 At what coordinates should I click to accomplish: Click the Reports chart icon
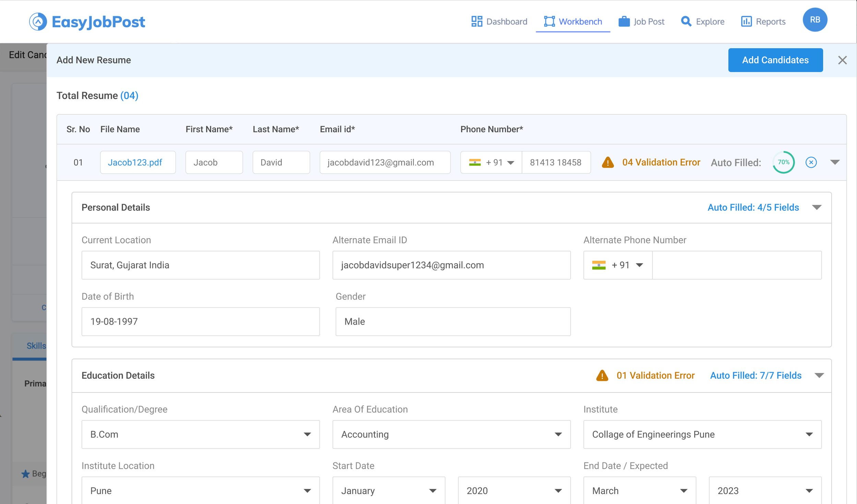tap(746, 22)
